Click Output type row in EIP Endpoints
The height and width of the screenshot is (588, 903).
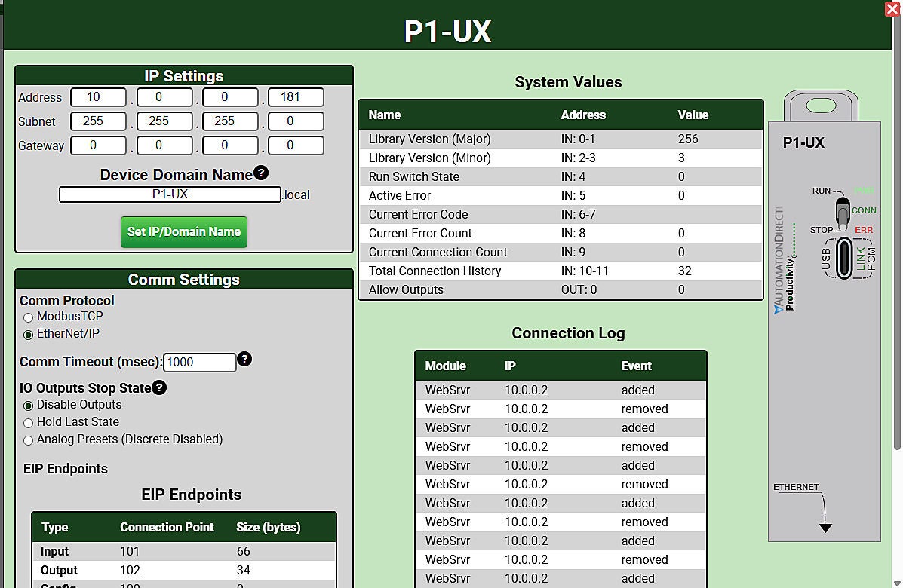coord(184,571)
